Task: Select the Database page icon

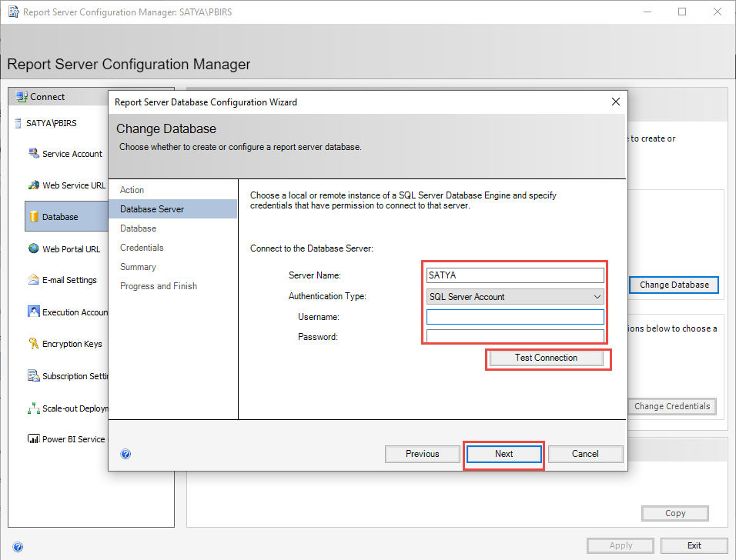Action: pos(62,216)
